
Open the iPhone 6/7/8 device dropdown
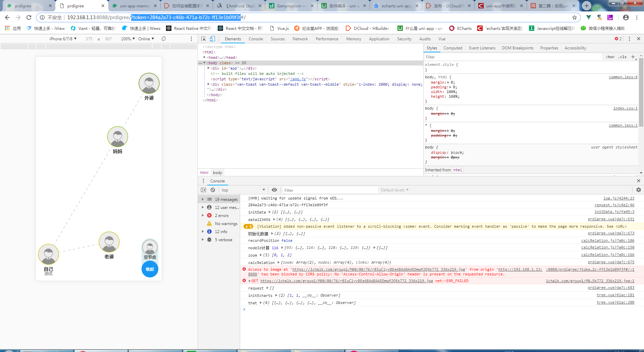[63, 39]
